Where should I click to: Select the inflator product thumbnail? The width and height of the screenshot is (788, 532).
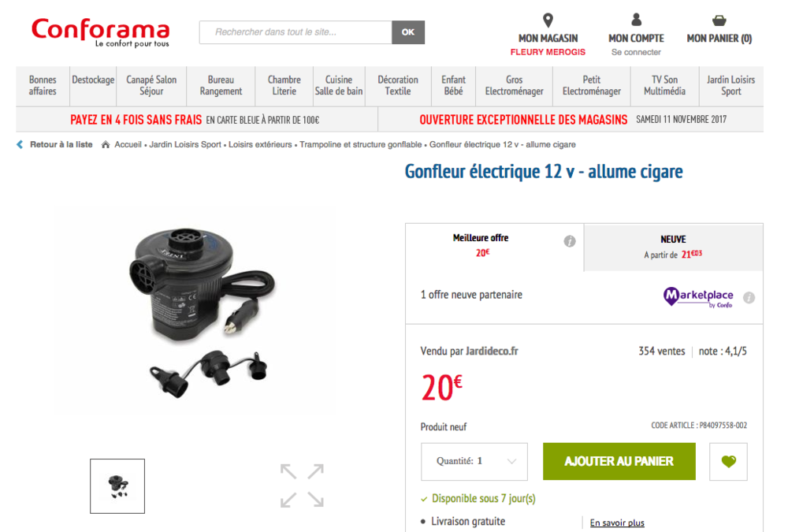[x=117, y=486]
